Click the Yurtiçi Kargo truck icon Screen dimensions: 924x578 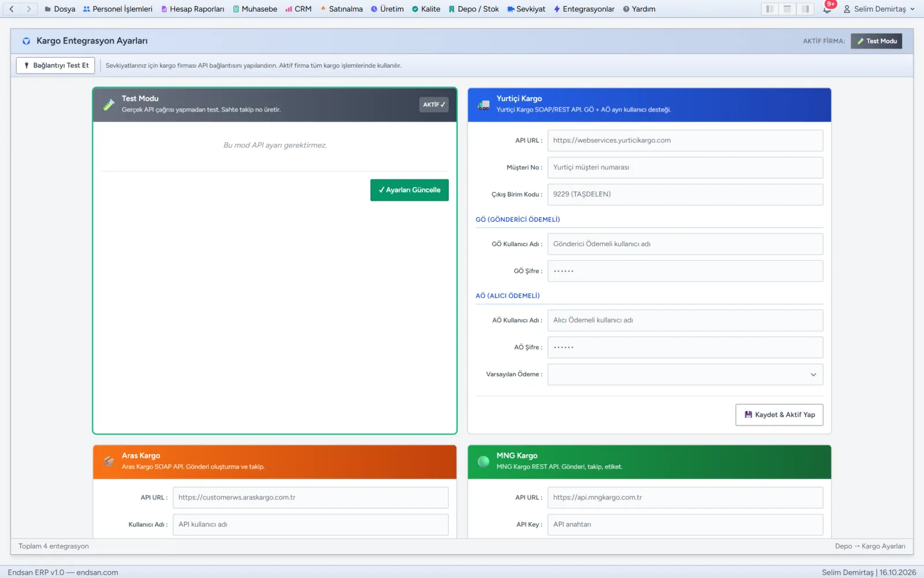pyautogui.click(x=483, y=105)
